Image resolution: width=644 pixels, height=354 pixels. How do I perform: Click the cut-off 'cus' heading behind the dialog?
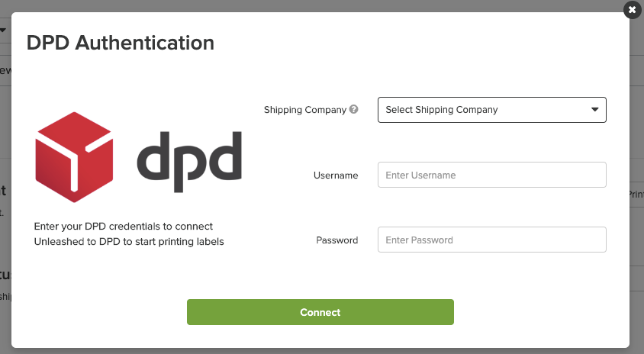[5, 275]
